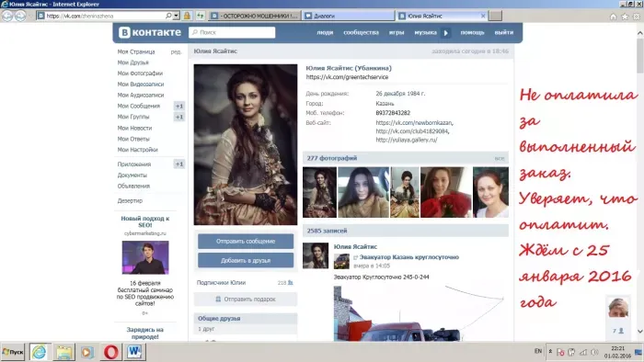Close the Юлия Ясайтис tab
Viewport: 644px width, 362px height.
point(483,16)
